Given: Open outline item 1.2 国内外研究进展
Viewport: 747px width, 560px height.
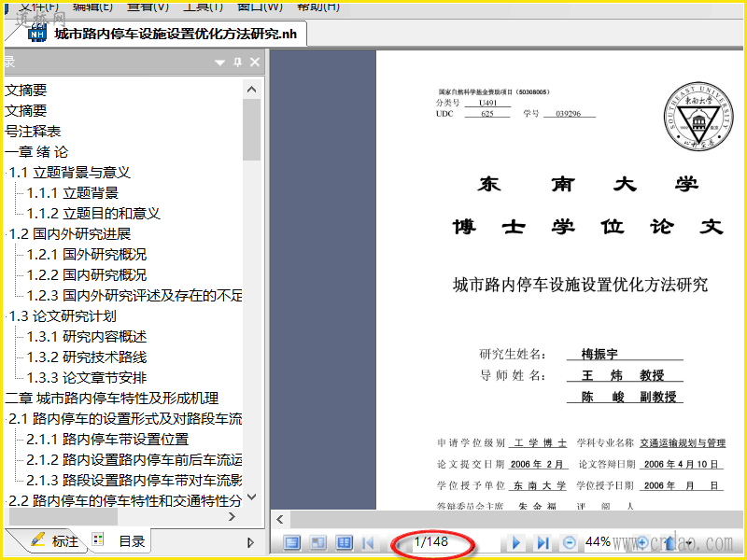Looking at the screenshot, I should tap(69, 234).
